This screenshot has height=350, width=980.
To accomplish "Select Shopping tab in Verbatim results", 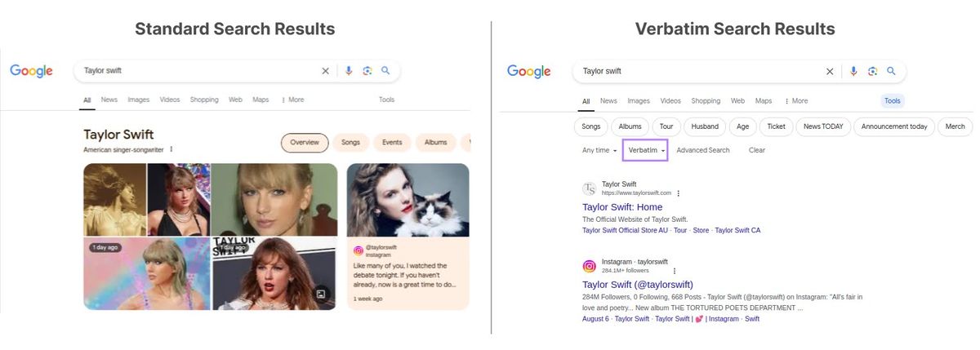I will click(706, 101).
